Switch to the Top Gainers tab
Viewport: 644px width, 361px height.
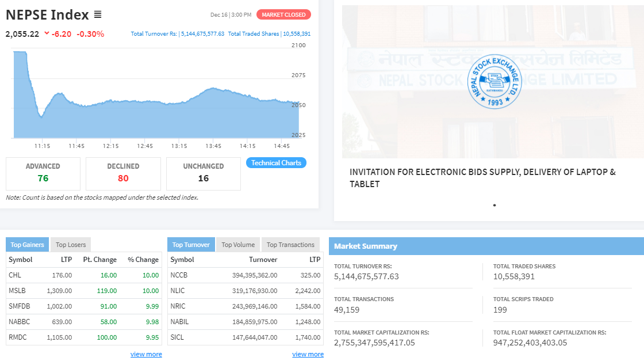click(x=27, y=245)
